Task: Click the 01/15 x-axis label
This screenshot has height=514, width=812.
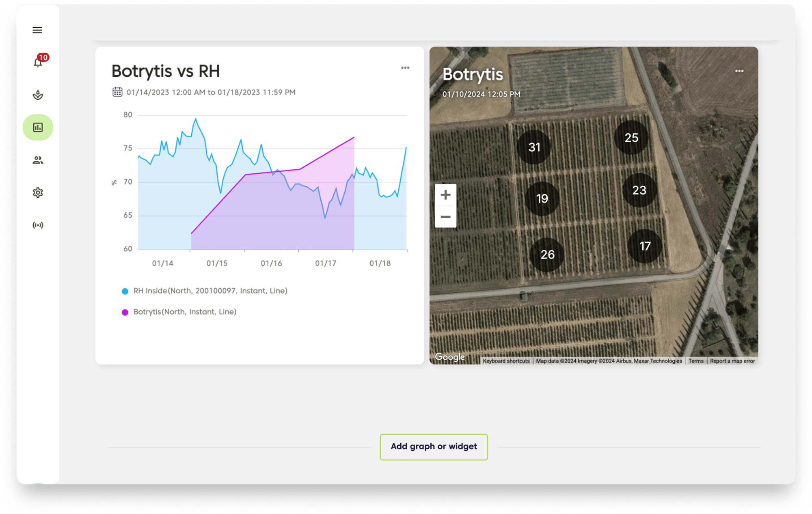Action: [217, 263]
